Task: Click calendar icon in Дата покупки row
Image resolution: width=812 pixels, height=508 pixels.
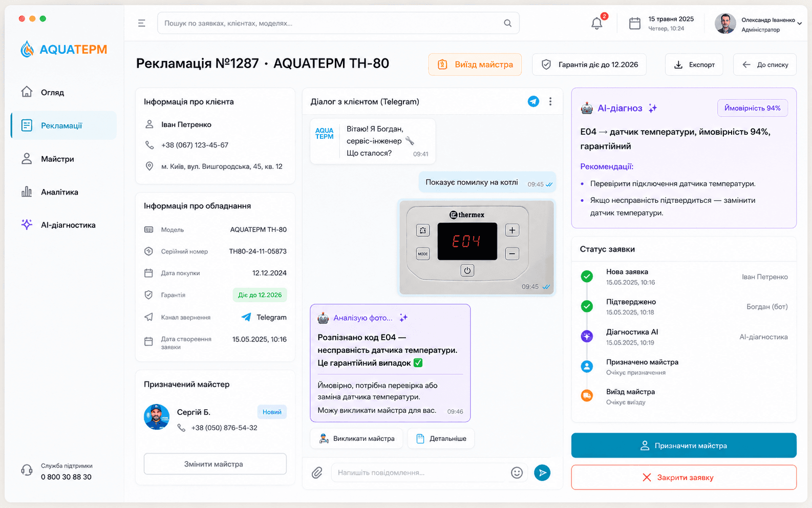Action: point(148,273)
